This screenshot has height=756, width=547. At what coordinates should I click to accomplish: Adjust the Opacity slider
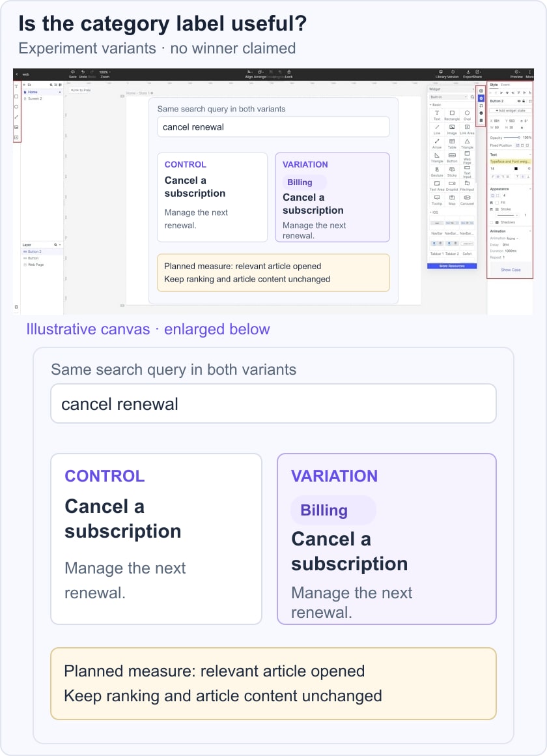(512, 138)
